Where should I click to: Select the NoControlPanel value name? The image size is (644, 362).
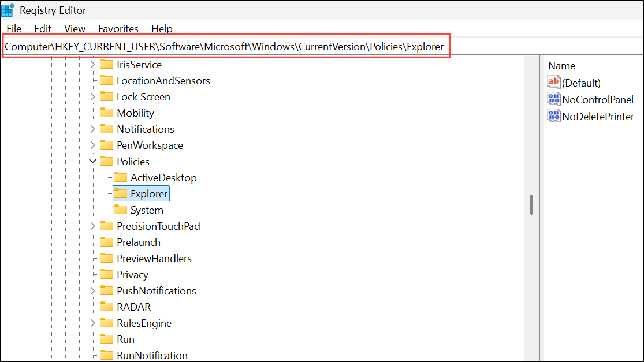598,100
